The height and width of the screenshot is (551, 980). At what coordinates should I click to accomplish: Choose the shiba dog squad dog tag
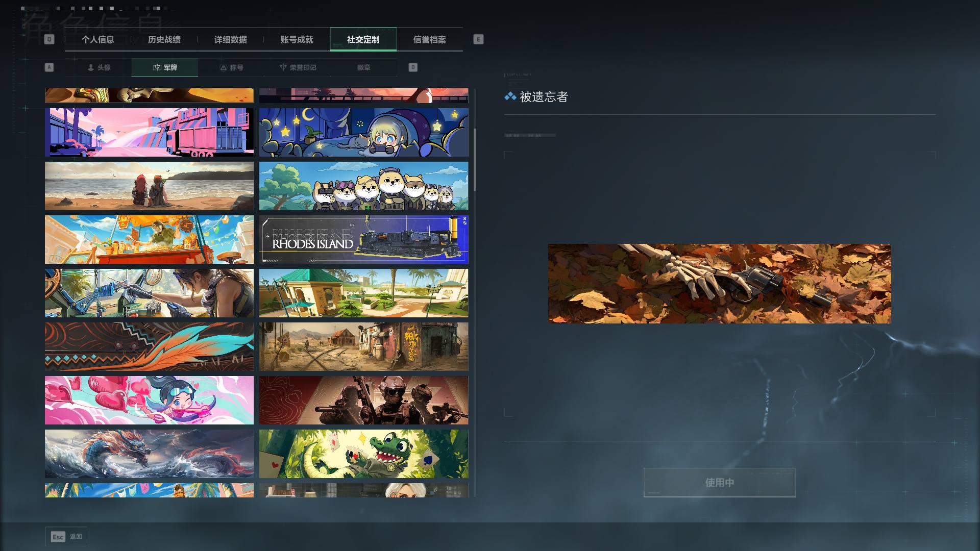coord(363,186)
